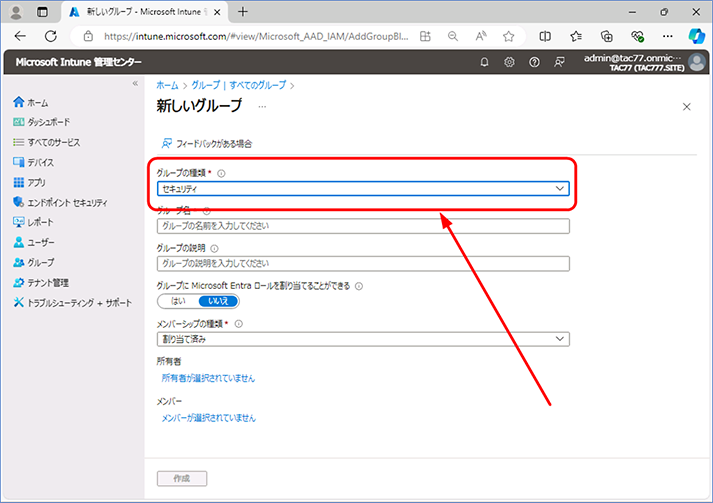Image resolution: width=713 pixels, height=503 pixels.
Task: Open the browser profile icon
Action: click(x=16, y=12)
